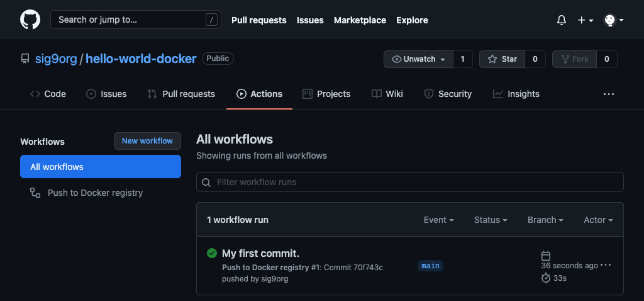Select All workflows in sidebar
Image resolution: width=644 pixels, height=301 pixels.
click(101, 166)
